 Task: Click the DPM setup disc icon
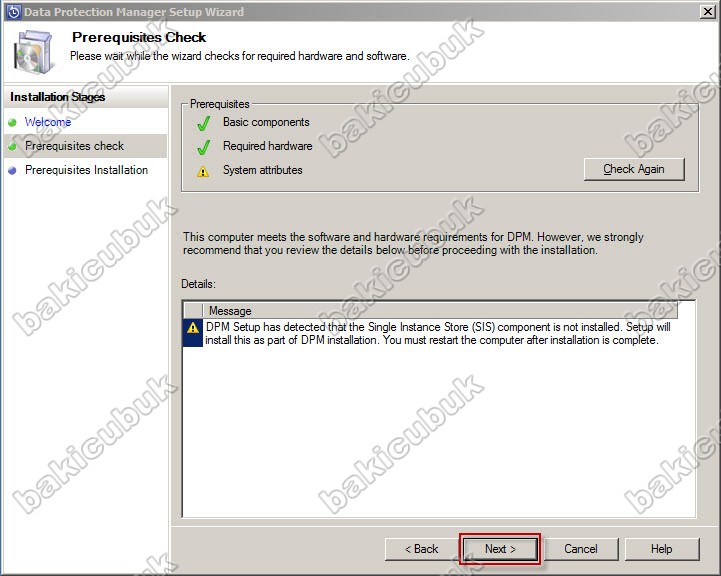pos(32,51)
